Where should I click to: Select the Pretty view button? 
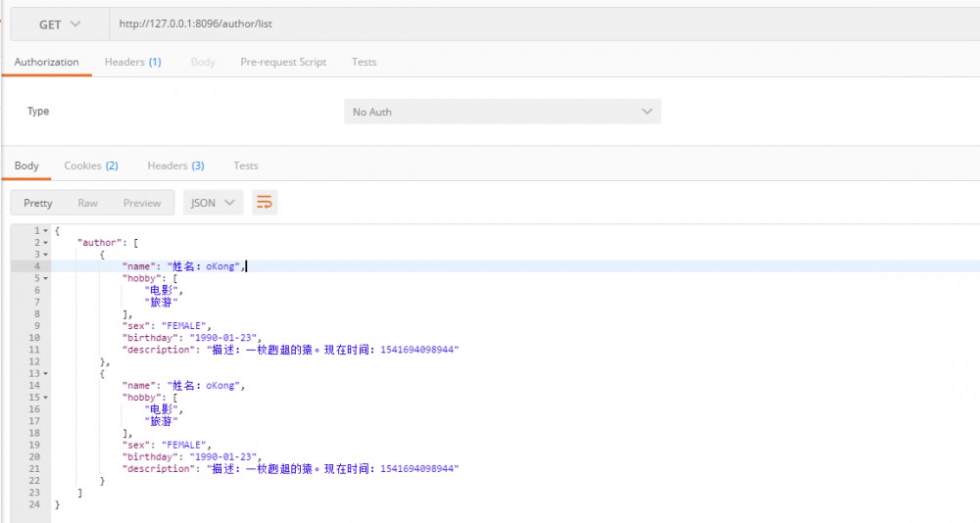(37, 203)
